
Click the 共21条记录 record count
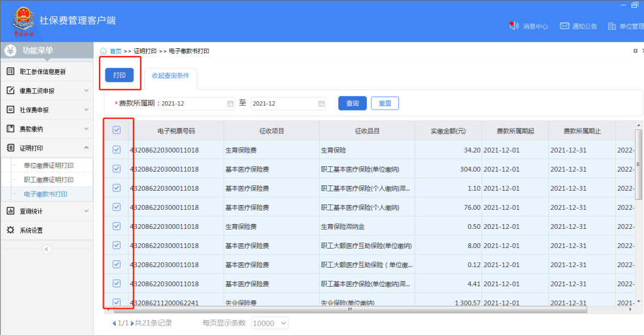click(153, 323)
